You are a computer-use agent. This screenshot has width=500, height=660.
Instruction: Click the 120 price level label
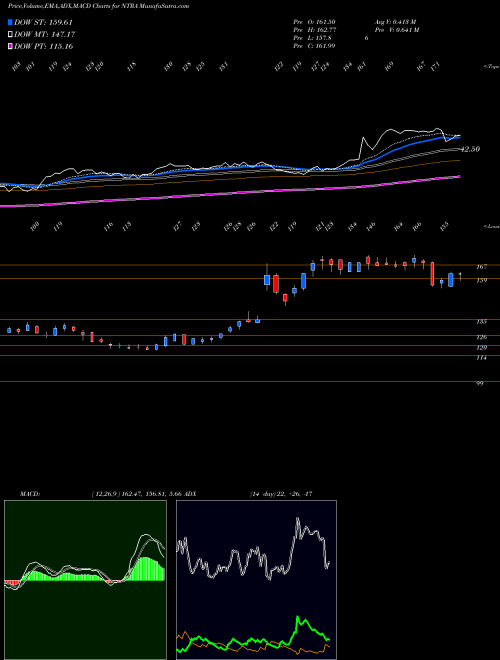click(x=482, y=348)
